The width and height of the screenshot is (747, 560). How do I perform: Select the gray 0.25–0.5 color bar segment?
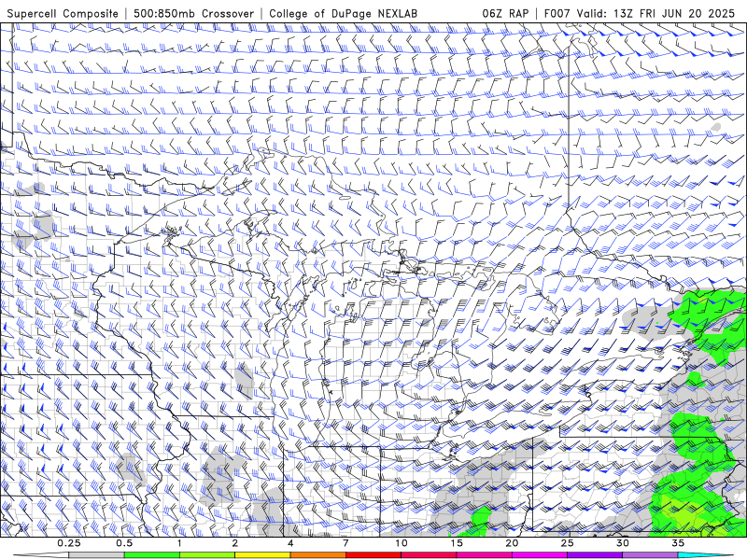click(x=97, y=555)
